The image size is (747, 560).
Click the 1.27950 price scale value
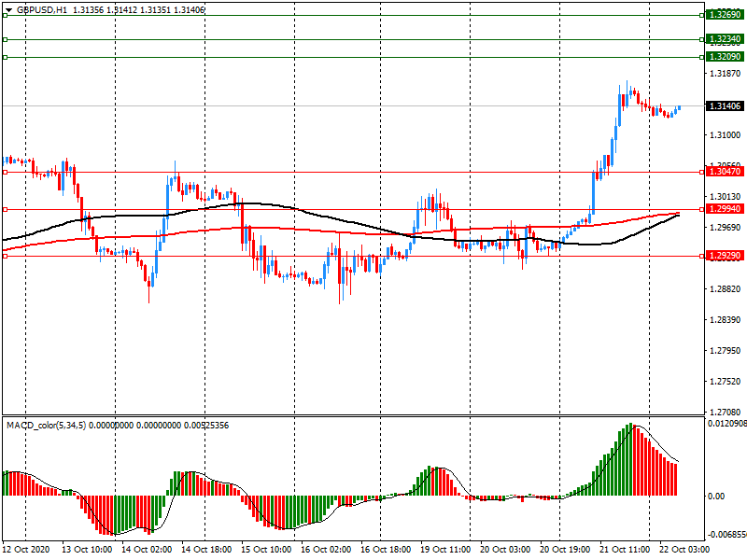click(726, 351)
